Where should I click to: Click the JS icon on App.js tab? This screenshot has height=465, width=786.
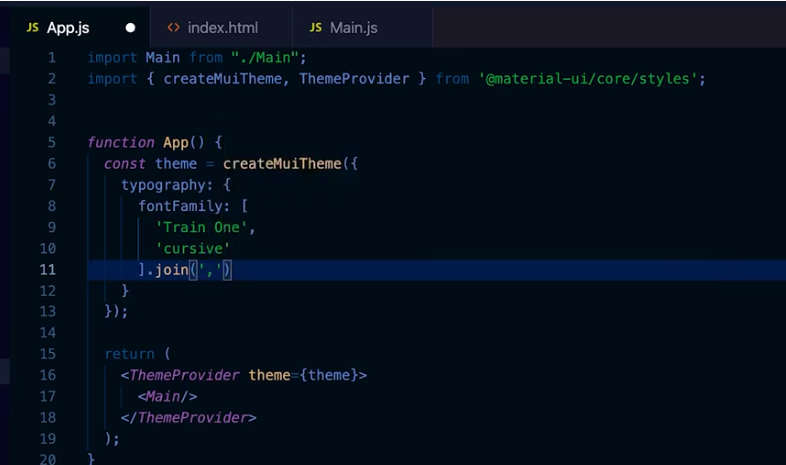[x=33, y=28]
